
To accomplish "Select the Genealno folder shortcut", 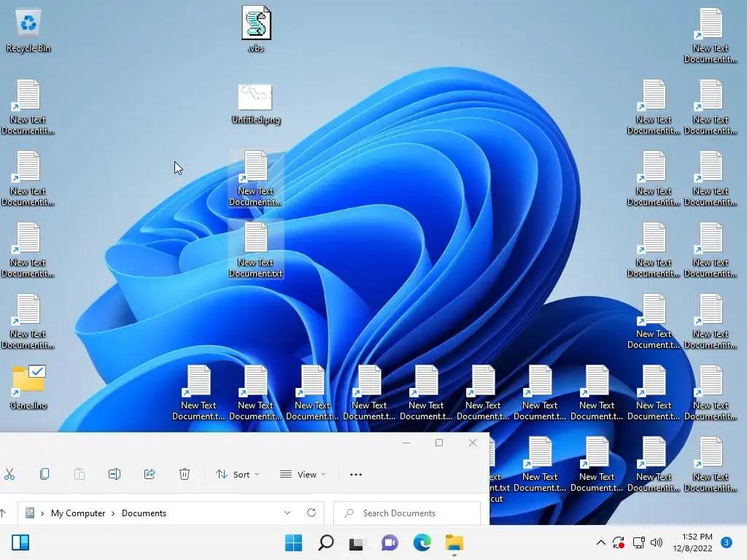I will click(x=28, y=387).
